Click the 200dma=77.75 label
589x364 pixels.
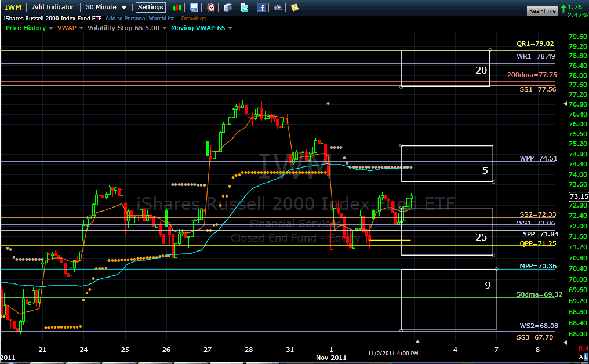[532, 75]
